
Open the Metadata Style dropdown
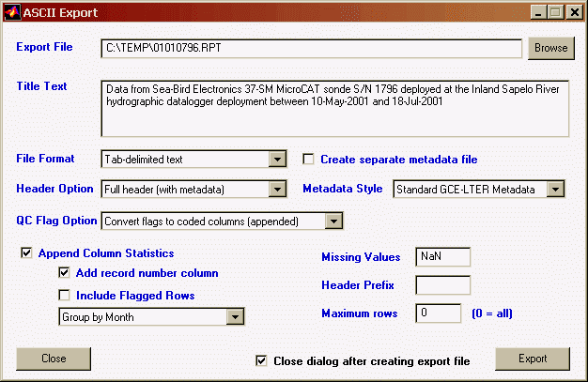554,190
